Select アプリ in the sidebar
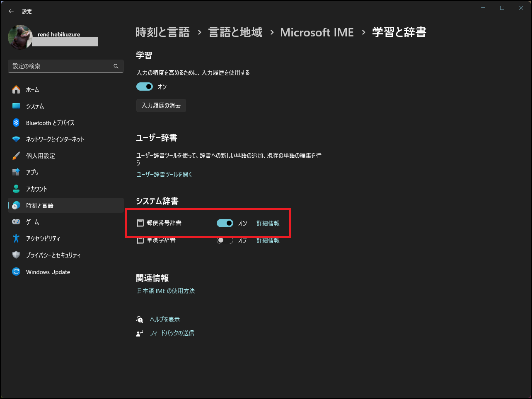Viewport: 532px width, 399px height. pyautogui.click(x=66, y=172)
